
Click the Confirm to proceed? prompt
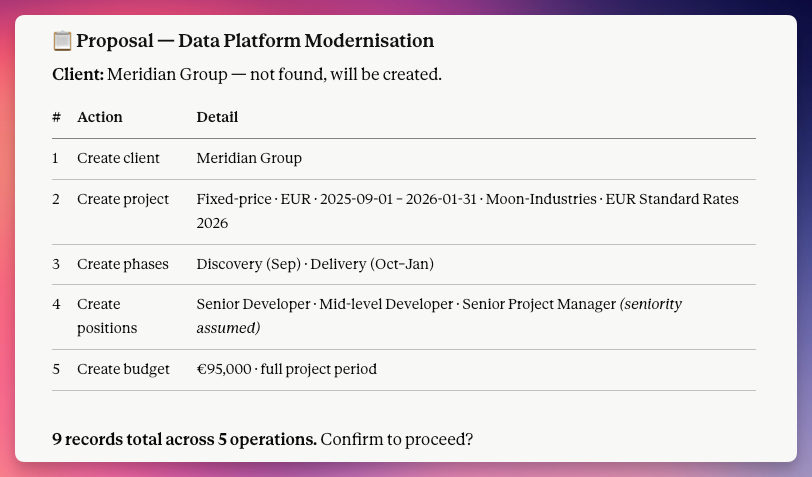[x=397, y=439]
